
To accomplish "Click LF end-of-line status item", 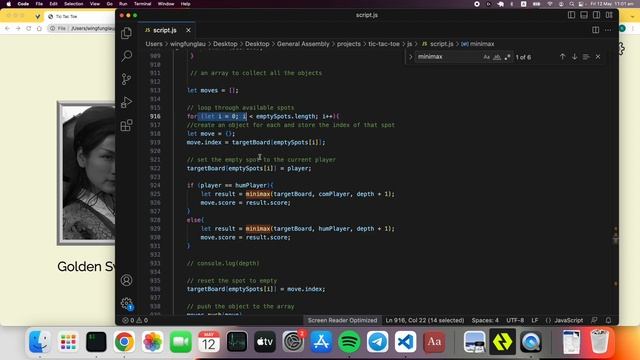I will pyautogui.click(x=535, y=320).
